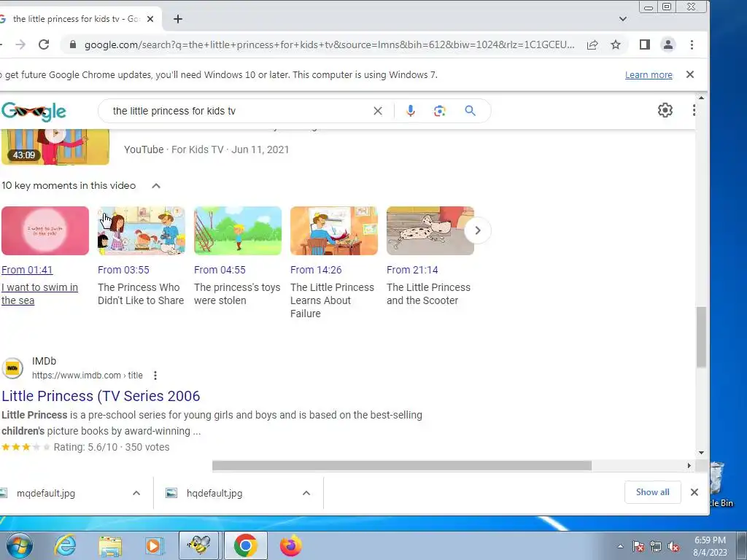Jump to the From 14:26 moment
This screenshot has width=747, height=560.
point(316,270)
